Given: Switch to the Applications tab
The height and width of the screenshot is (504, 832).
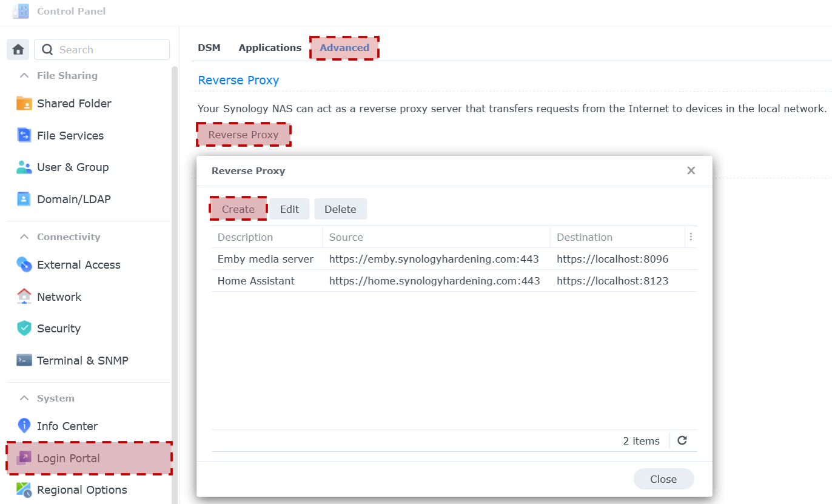Looking at the screenshot, I should [x=270, y=48].
